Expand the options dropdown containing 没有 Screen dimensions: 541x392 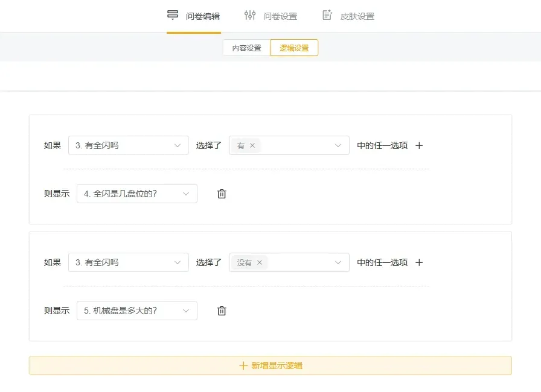click(x=338, y=262)
